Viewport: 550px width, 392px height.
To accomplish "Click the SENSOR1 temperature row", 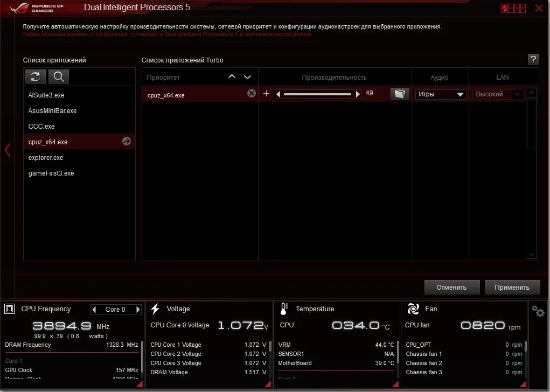I will 336,354.
